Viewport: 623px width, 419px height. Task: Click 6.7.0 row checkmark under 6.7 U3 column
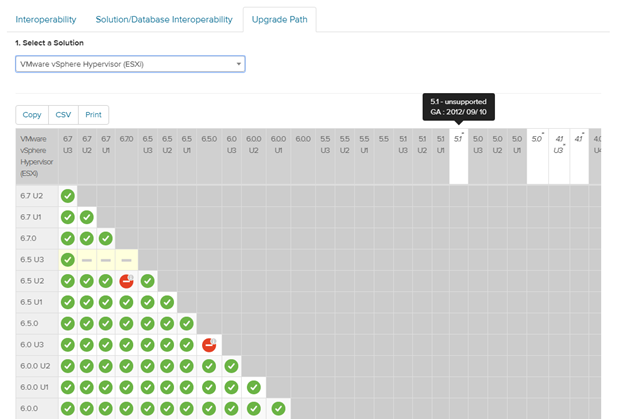[68, 238]
